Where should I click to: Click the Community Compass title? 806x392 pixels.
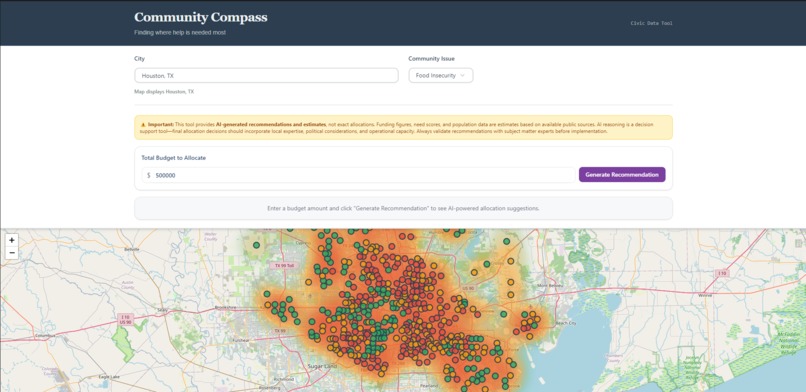[200, 17]
